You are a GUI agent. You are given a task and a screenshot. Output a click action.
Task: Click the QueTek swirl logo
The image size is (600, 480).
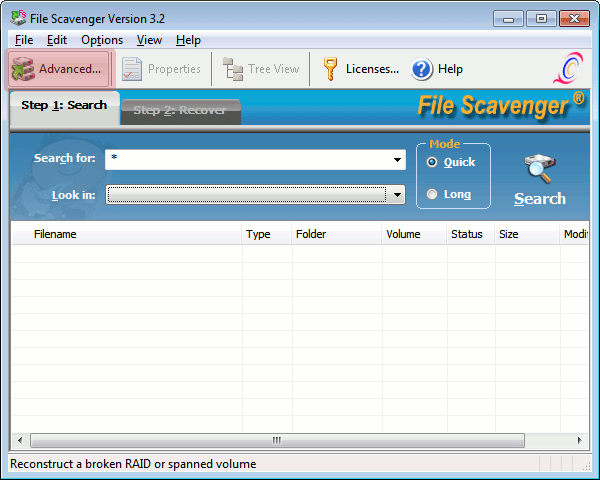pos(569,69)
